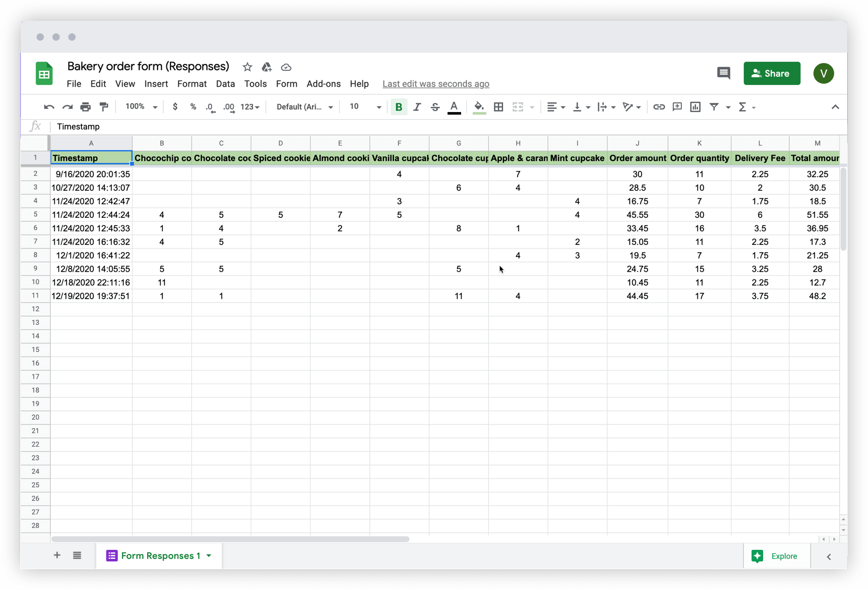Viewport: 868px width, 590px height.
Task: Open the Form Responses 1 tab menu
Action: [209, 556]
